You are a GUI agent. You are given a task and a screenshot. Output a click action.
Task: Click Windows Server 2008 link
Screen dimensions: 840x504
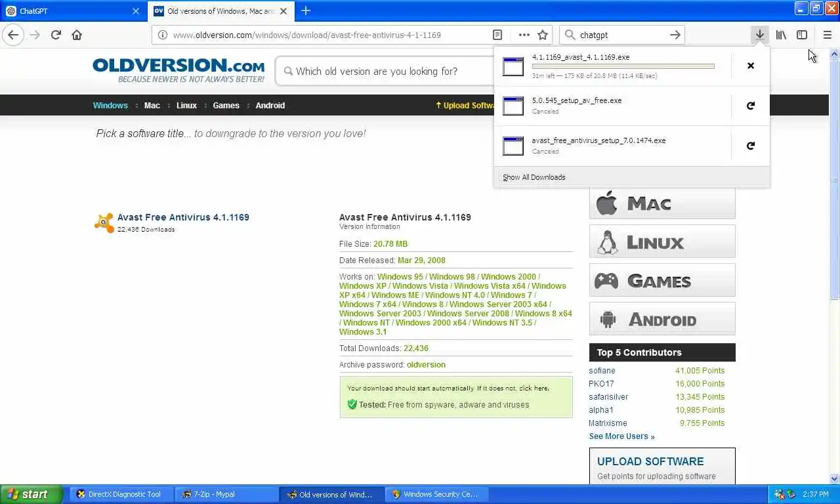(468, 314)
